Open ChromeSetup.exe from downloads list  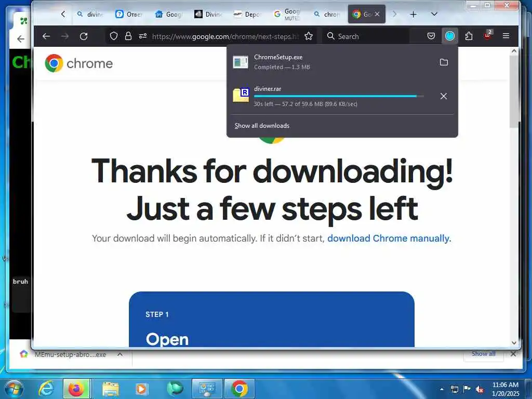coord(332,62)
